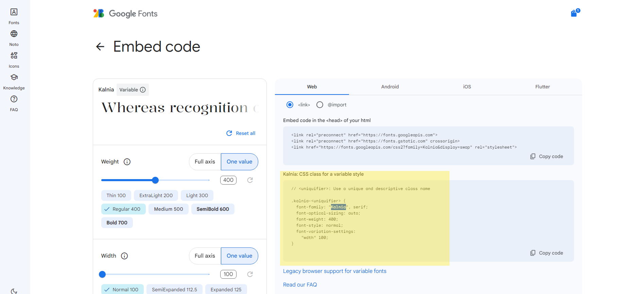644x294 pixels.
Task: Select ExtraLight 200 weight chip
Action: (x=156, y=195)
